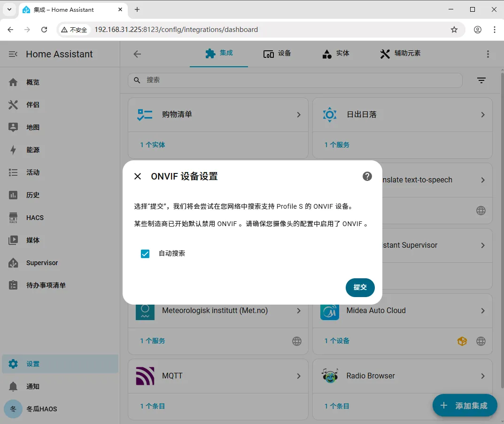504x424 pixels.
Task: Open the tab search dropdown arrow
Action: tap(9, 10)
